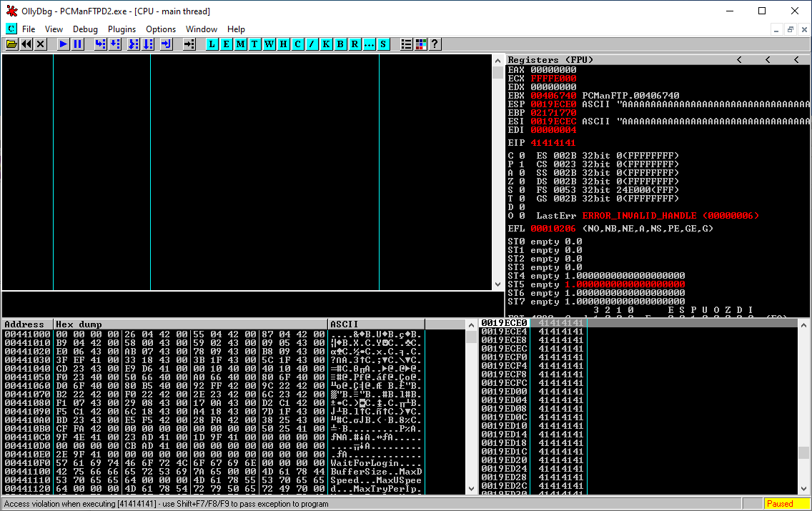The image size is (812, 511).
Task: Open the View menu
Action: (x=54, y=29)
